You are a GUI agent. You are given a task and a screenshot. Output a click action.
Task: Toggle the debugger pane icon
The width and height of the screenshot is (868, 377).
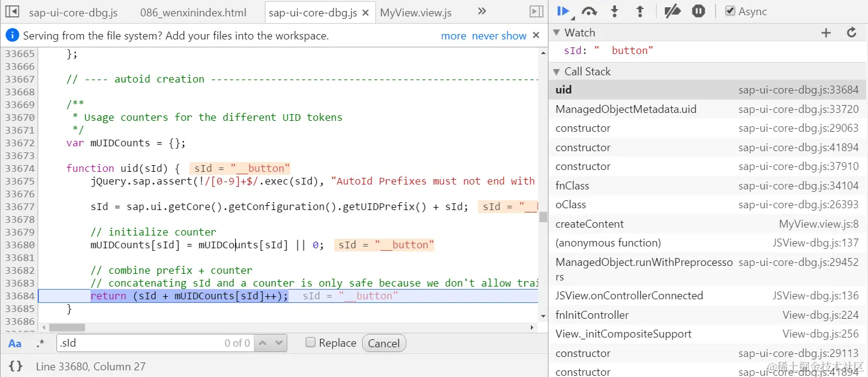pos(536,12)
